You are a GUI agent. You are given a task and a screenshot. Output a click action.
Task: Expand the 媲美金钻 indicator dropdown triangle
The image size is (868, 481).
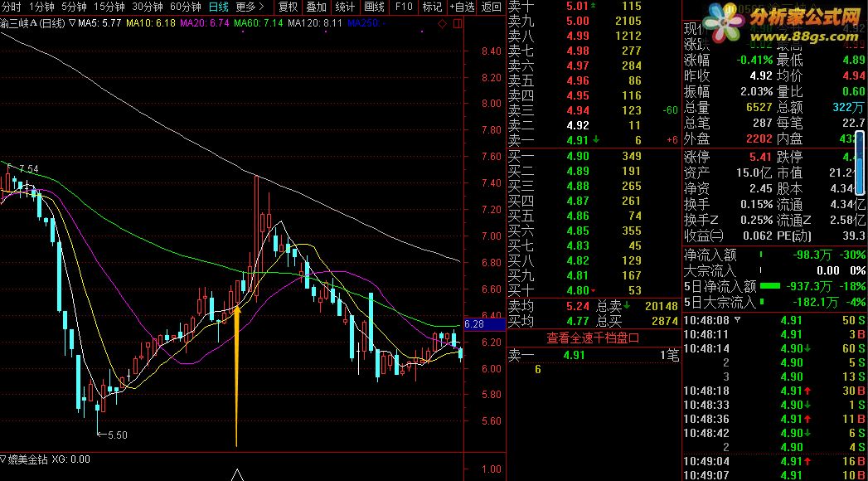(3, 459)
